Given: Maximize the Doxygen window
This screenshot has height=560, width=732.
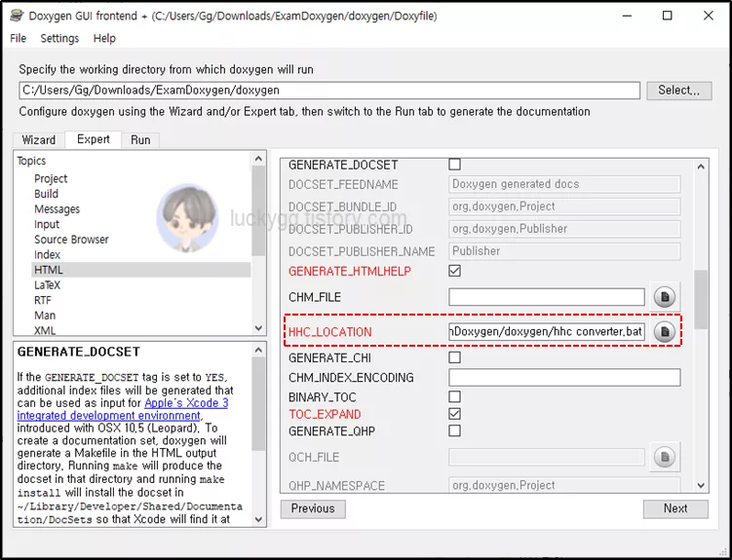Looking at the screenshot, I should point(668,16).
